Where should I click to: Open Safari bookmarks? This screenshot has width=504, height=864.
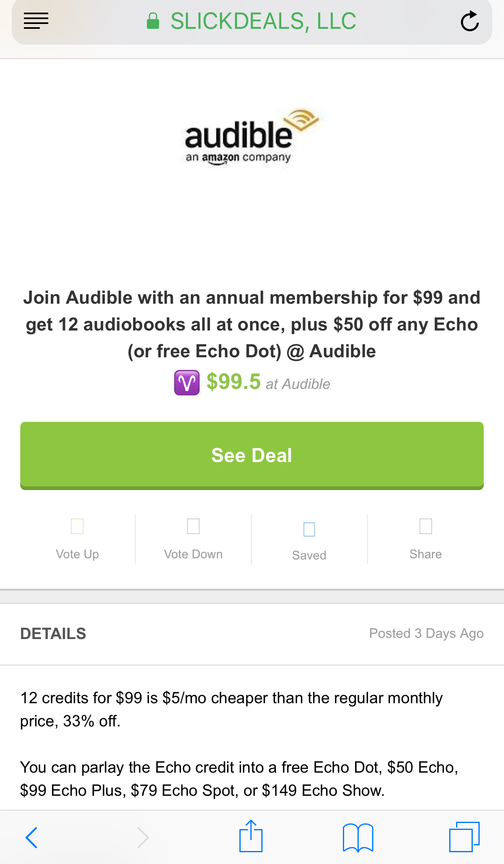(x=358, y=837)
